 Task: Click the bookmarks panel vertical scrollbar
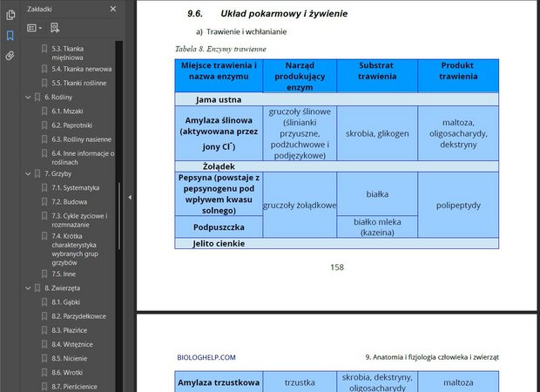click(x=119, y=216)
